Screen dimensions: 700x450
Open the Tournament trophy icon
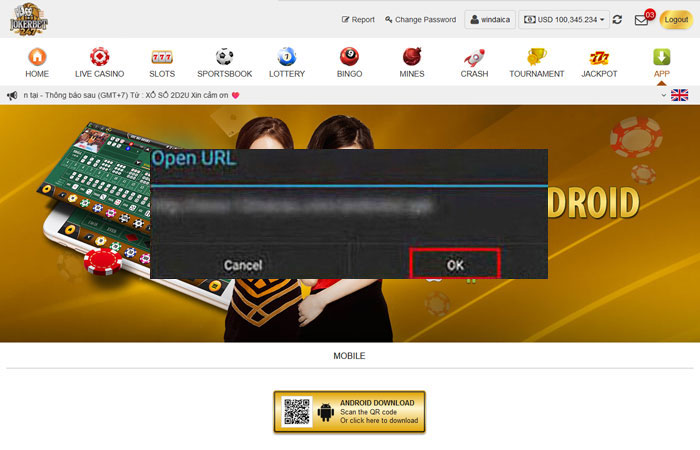[537, 57]
